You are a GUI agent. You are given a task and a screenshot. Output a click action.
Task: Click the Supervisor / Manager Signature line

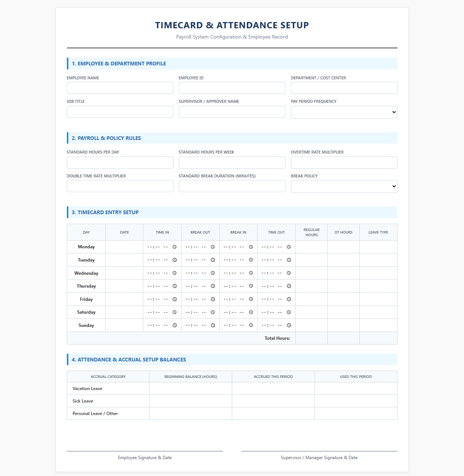pos(319,451)
